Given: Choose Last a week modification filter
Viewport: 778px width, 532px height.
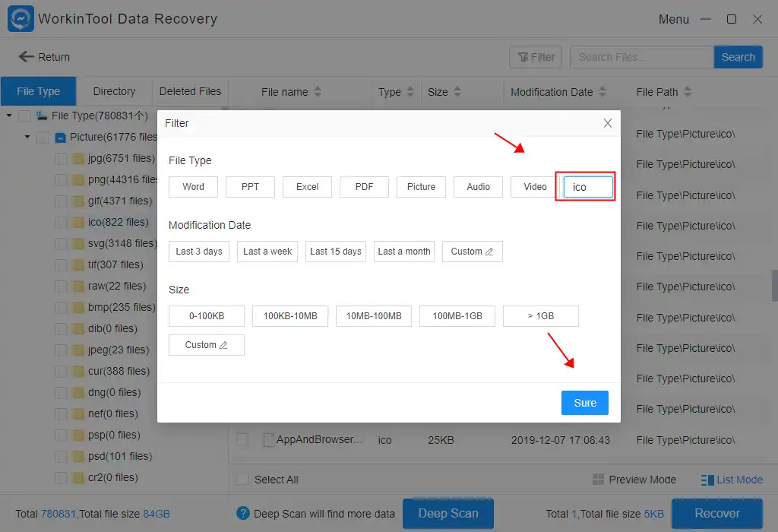Looking at the screenshot, I should pyautogui.click(x=267, y=252).
